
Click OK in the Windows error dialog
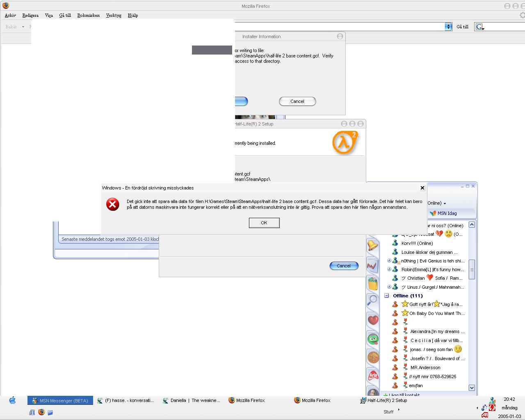(x=264, y=223)
